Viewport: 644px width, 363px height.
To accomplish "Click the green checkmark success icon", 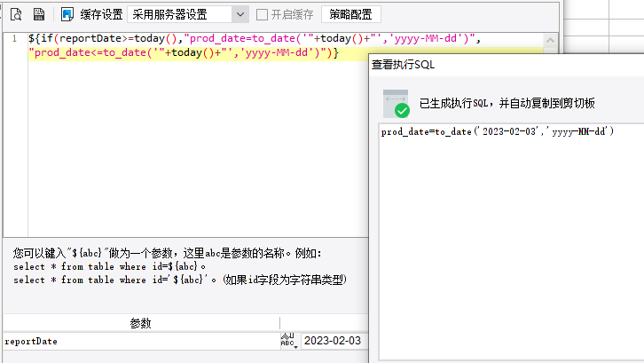I will (402, 111).
